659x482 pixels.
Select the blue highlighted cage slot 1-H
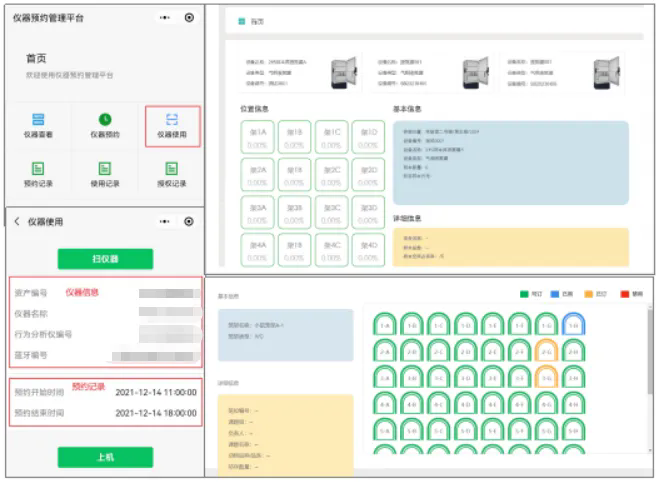pyautogui.click(x=572, y=324)
